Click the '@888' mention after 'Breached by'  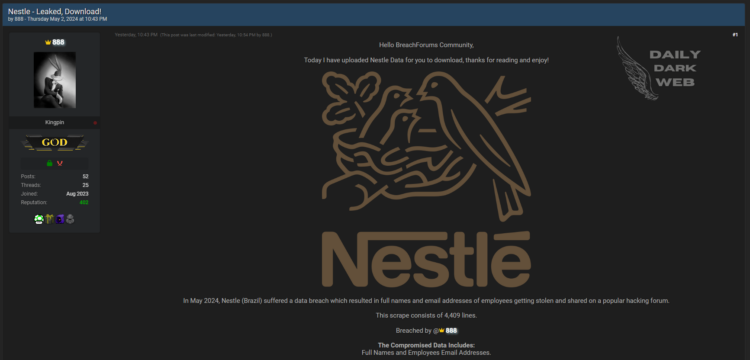446,330
